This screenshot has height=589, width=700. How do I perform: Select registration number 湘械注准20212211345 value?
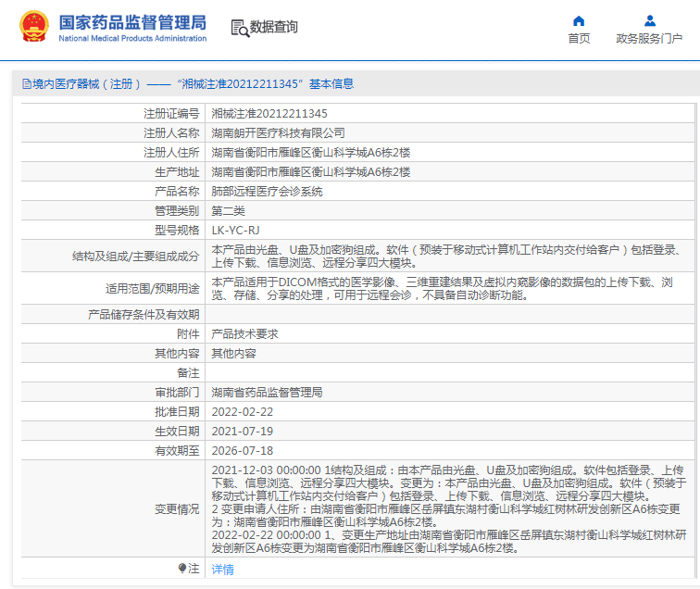[269, 113]
